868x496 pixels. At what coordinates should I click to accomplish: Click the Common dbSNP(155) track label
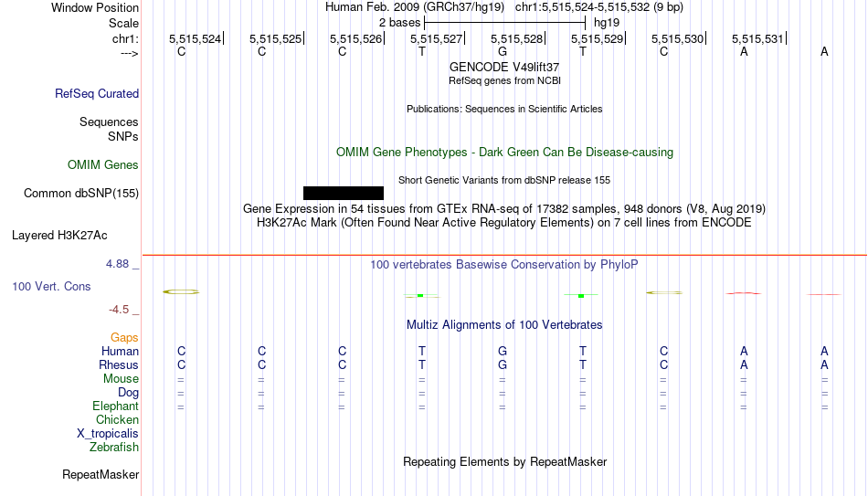[81, 194]
